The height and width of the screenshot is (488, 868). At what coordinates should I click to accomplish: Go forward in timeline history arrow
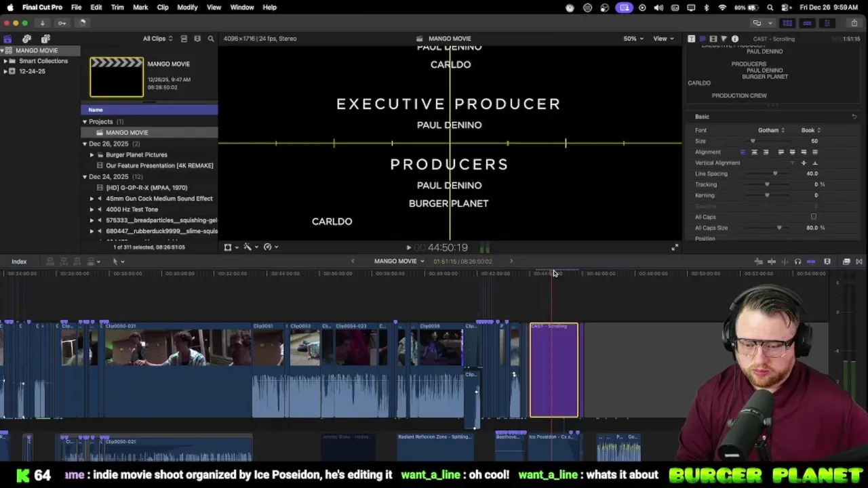point(511,262)
